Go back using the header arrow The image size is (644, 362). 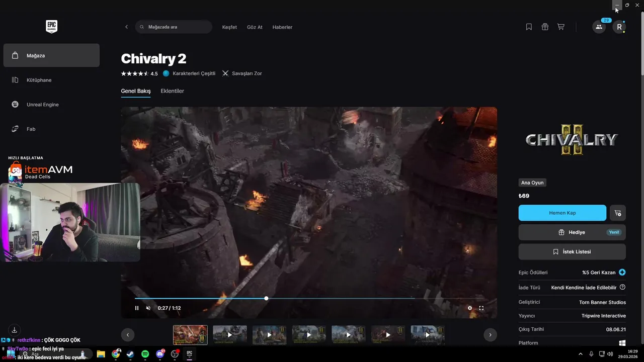[x=126, y=27]
